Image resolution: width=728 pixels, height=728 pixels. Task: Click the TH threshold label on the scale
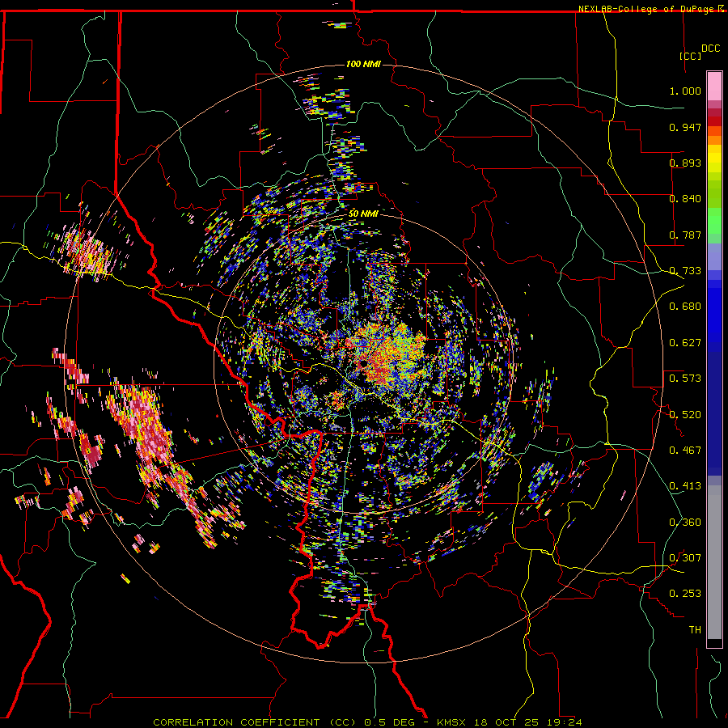(695, 630)
